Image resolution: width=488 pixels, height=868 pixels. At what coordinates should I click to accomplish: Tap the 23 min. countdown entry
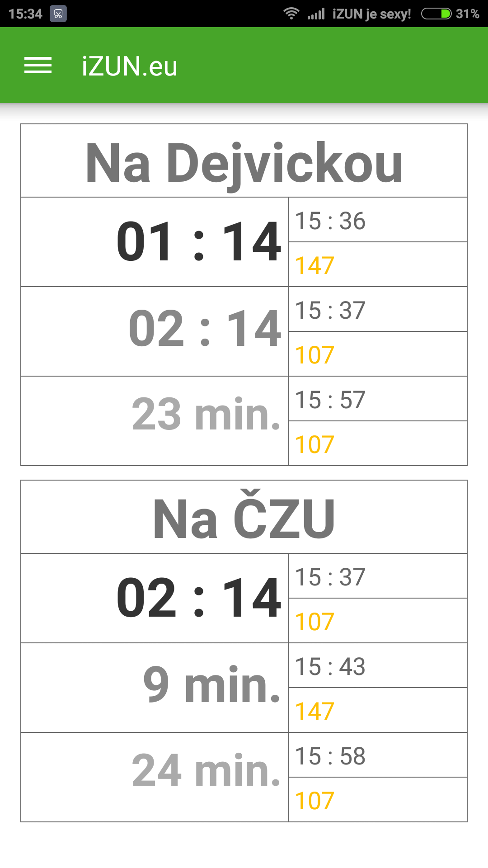[x=206, y=415]
